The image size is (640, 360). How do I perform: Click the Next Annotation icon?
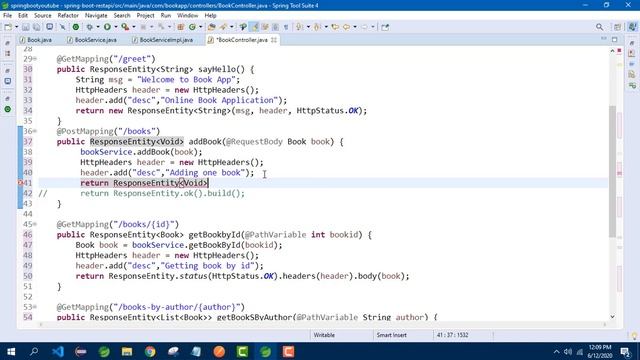[299, 27]
